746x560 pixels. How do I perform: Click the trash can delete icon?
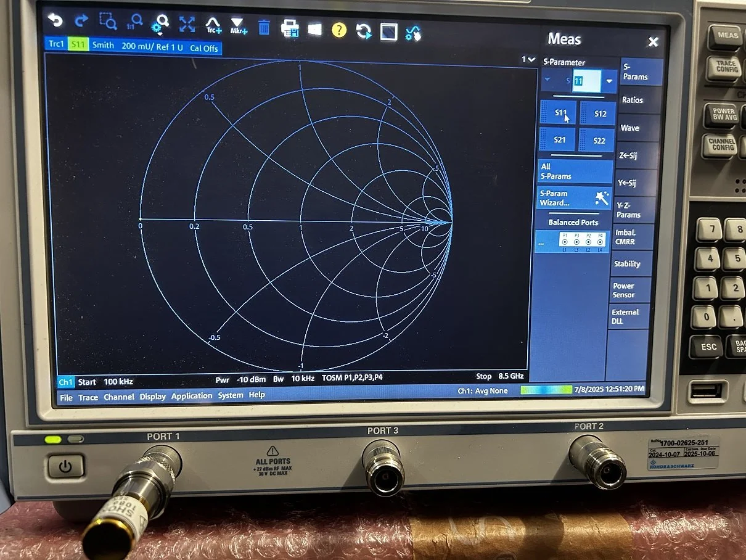pos(264,27)
